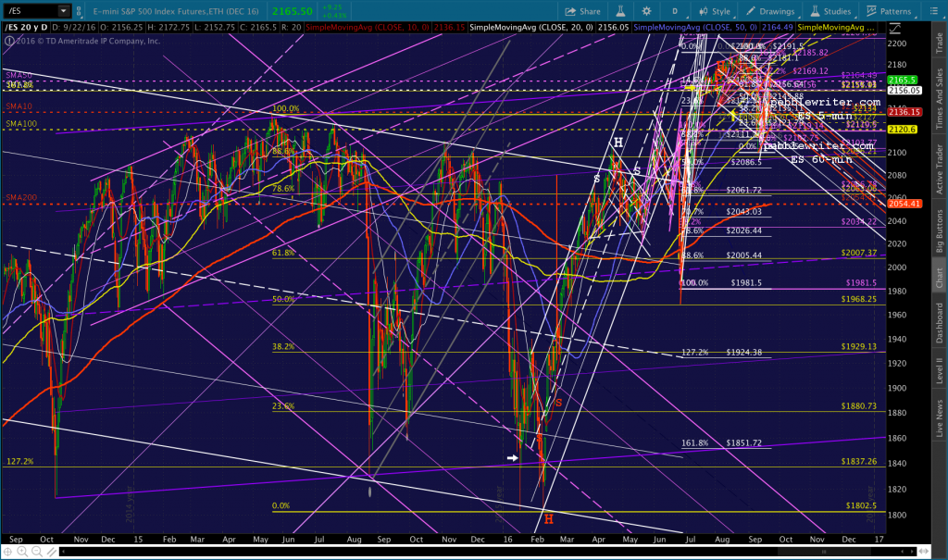The height and width of the screenshot is (560, 948).
Task: Click the Share icon button
Action: pos(583,11)
